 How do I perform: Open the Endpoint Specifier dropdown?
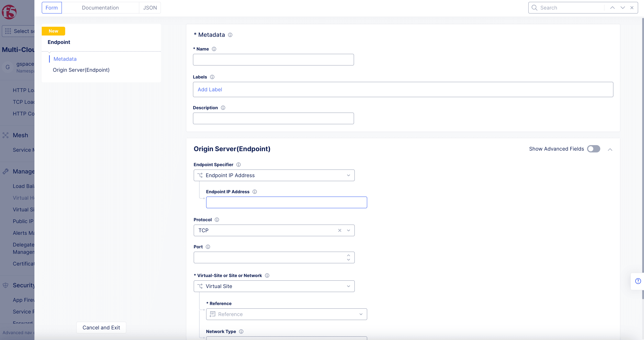[274, 175]
